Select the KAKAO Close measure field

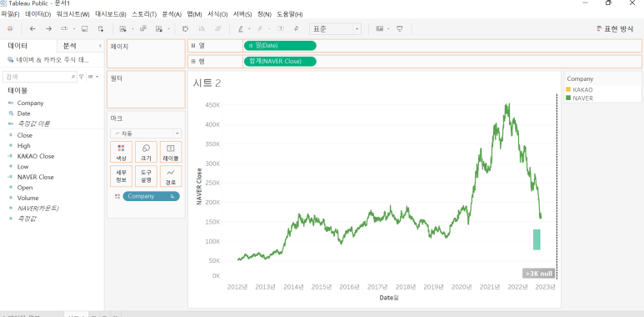(x=36, y=156)
